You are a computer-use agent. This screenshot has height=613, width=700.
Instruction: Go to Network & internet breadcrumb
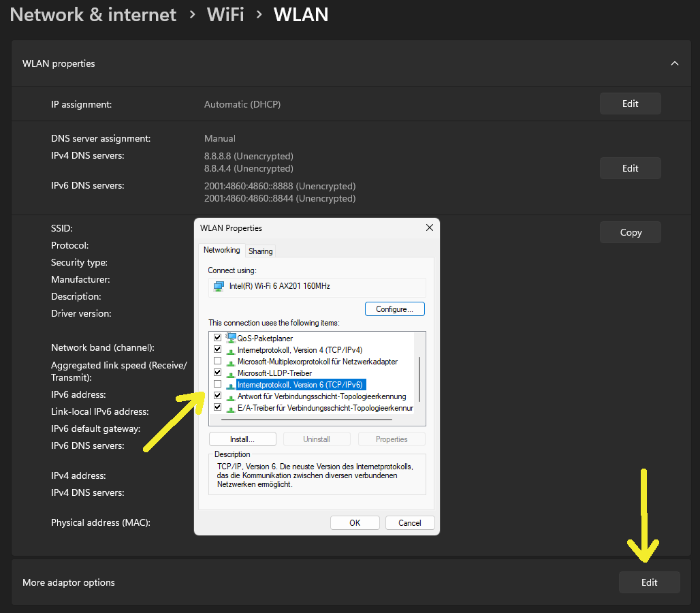pos(93,15)
